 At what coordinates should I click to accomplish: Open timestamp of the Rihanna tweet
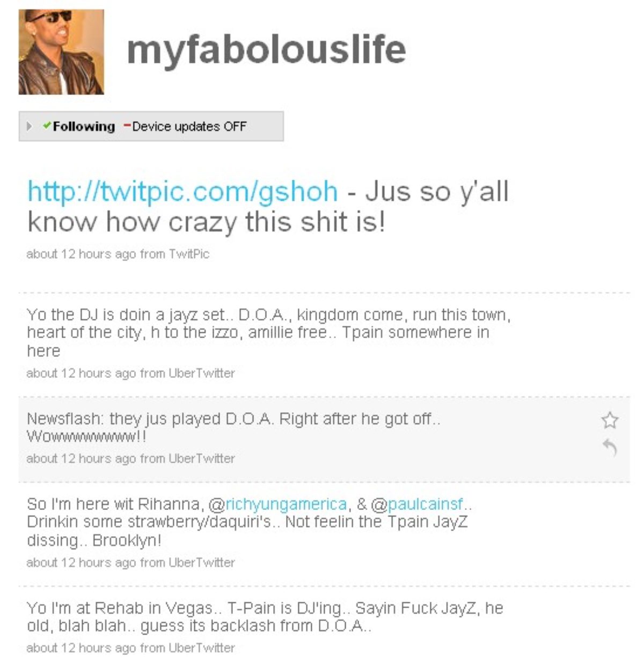(x=81, y=563)
